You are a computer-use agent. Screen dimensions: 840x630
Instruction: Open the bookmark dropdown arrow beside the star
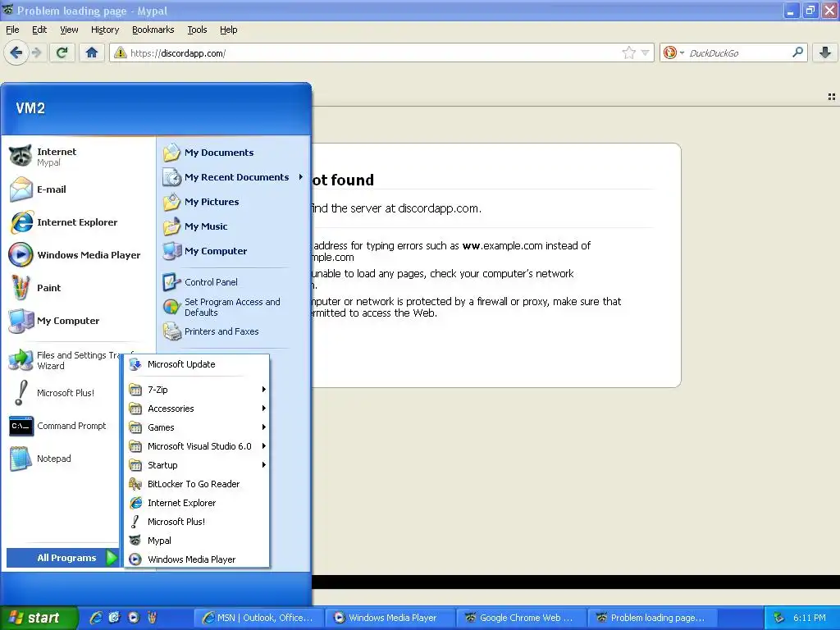(x=645, y=52)
